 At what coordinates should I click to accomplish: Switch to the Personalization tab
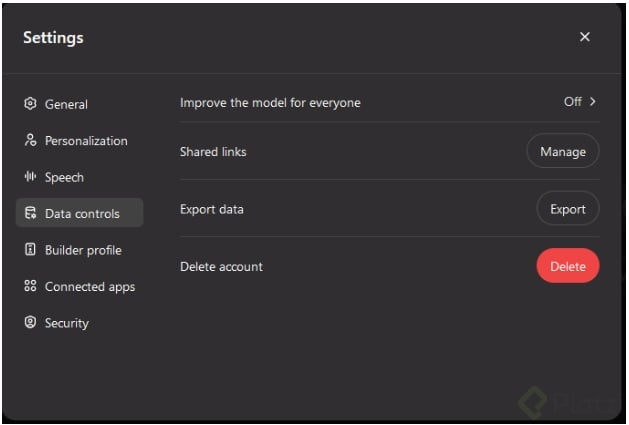pyautogui.click(x=79, y=140)
